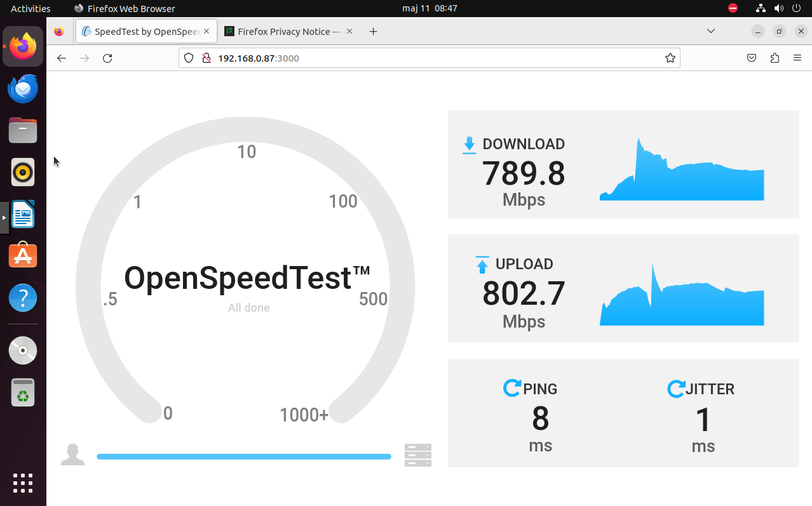812x506 pixels.
Task: Open the Activities overview
Action: 30,8
